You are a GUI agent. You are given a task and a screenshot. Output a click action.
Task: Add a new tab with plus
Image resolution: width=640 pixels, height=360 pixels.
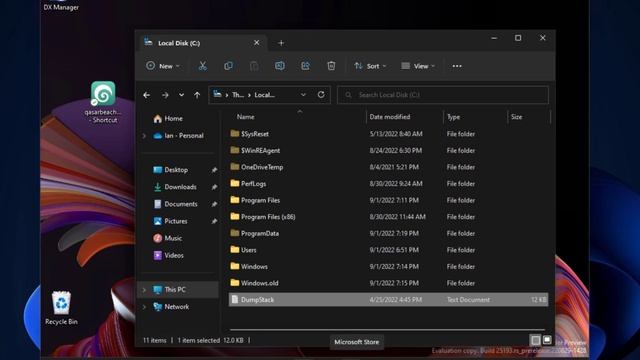point(281,43)
